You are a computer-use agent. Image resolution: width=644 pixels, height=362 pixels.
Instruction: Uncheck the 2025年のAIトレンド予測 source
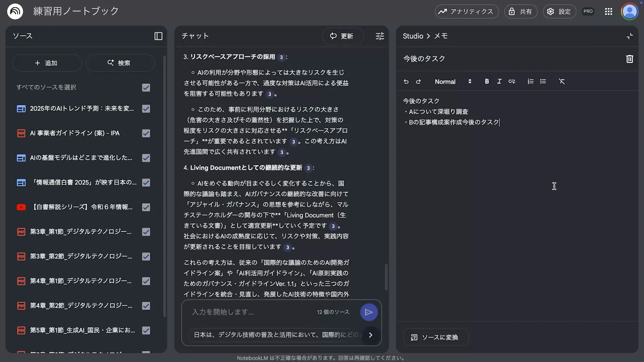[146, 109]
